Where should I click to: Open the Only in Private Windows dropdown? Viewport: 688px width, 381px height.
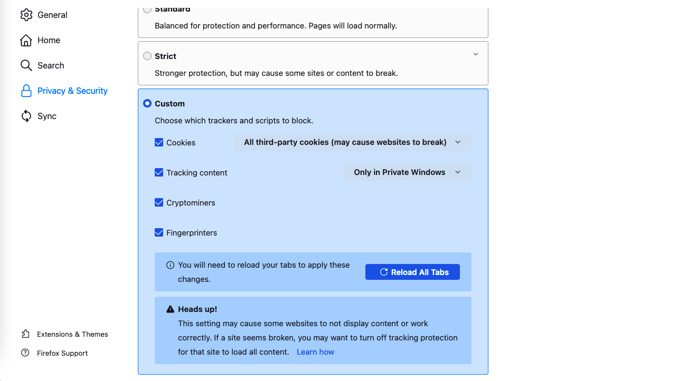[x=407, y=172]
